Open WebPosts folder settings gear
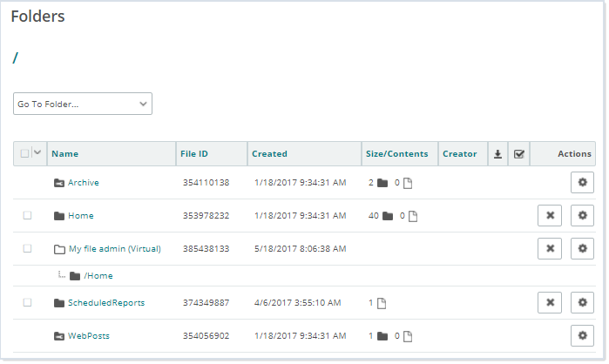Image resolution: width=609 pixels, height=364 pixels. coord(582,335)
